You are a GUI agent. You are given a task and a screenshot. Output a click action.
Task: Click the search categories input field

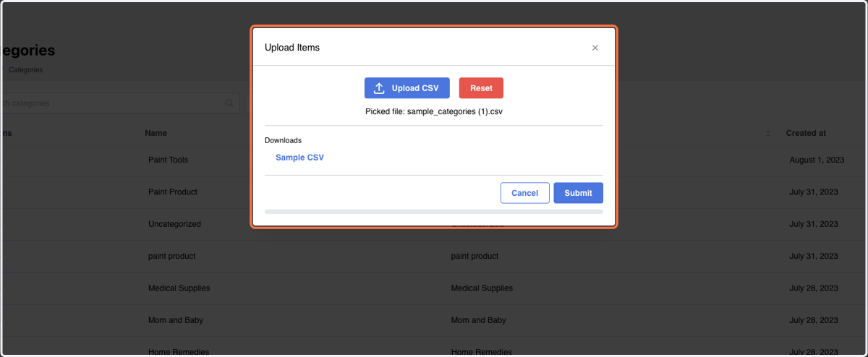coord(119,103)
